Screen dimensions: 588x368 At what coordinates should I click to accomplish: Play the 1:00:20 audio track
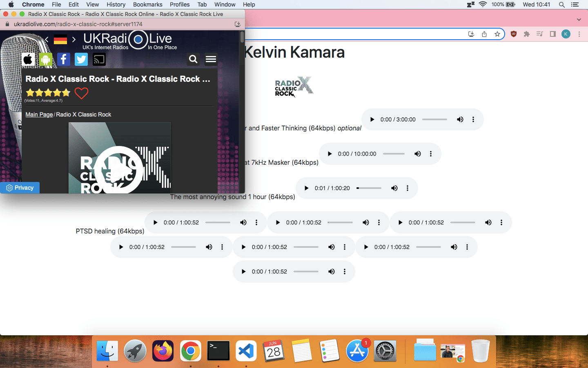coord(306,188)
